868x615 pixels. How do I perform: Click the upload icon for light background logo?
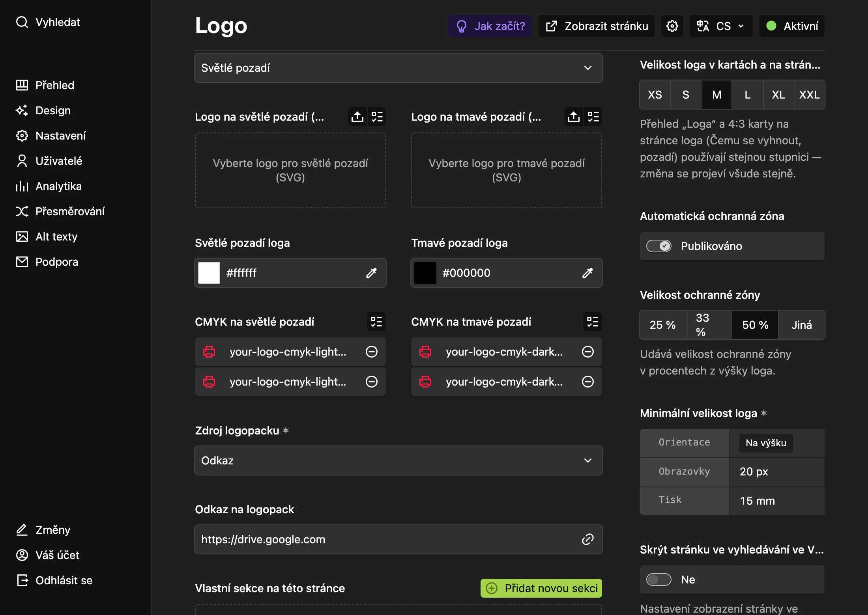coord(357,117)
